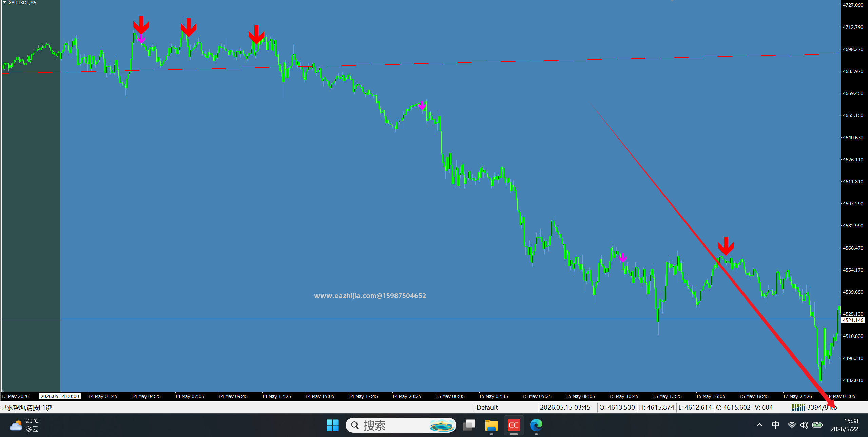Screen dimensions: 868x437
Task: Click the 4683.970 price scale label
Action: click(x=853, y=71)
